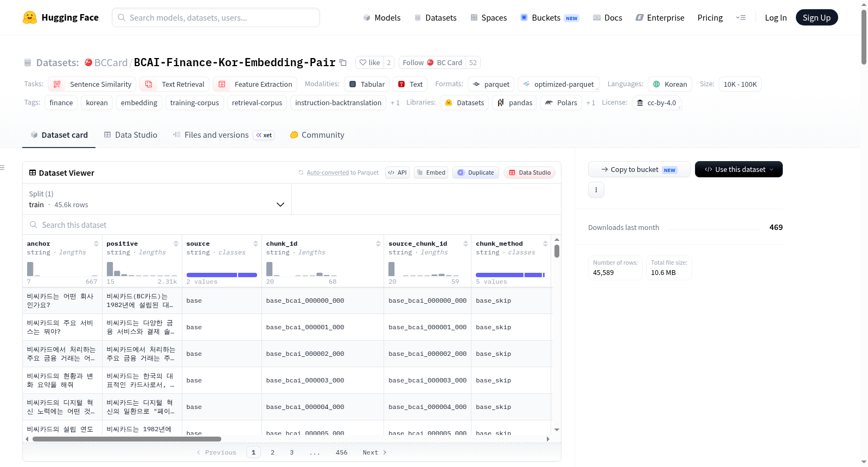The image size is (868, 467).
Task: Copy dataset name with the copy icon
Action: (x=343, y=62)
